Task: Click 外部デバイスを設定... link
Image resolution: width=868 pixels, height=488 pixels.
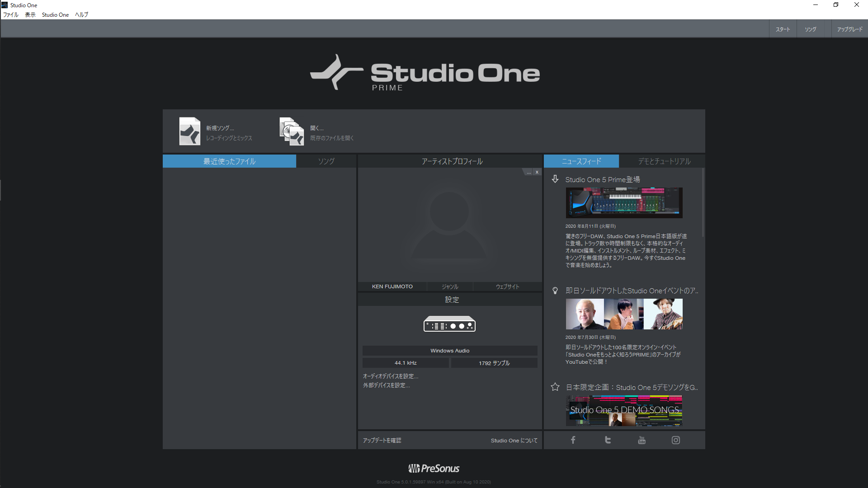Action: (x=387, y=385)
